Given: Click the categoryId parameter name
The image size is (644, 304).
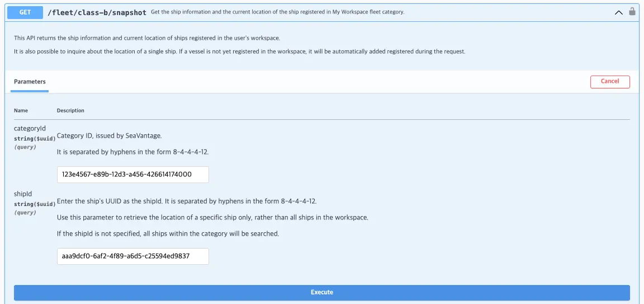Looking at the screenshot, I should (x=30, y=128).
